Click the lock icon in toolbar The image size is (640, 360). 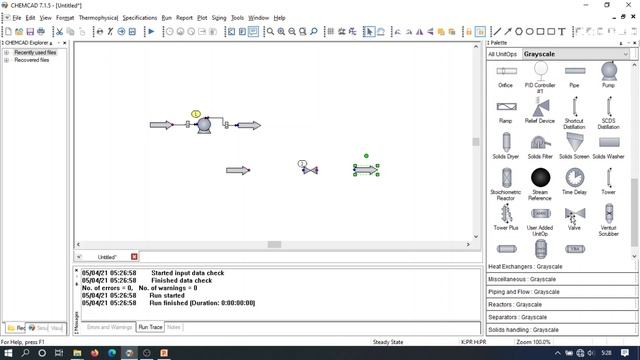(x=469, y=31)
